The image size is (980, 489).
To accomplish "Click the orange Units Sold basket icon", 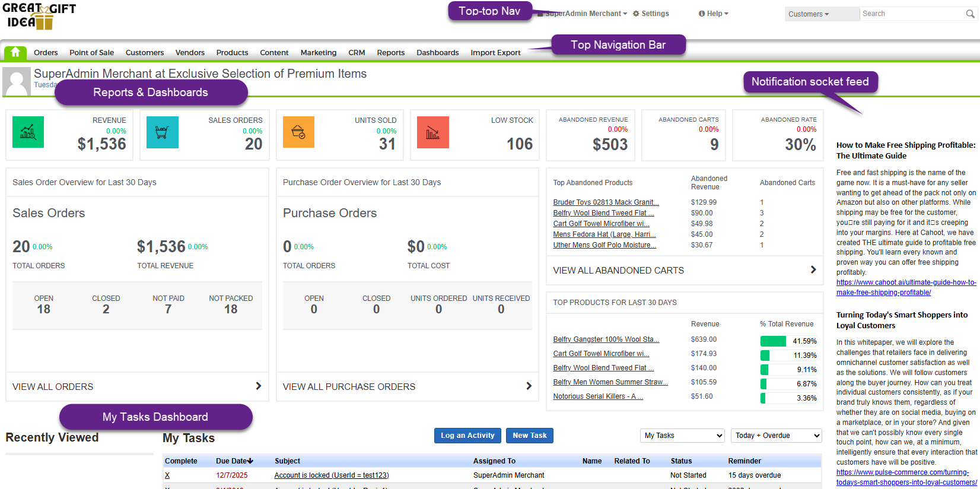I will pyautogui.click(x=298, y=132).
